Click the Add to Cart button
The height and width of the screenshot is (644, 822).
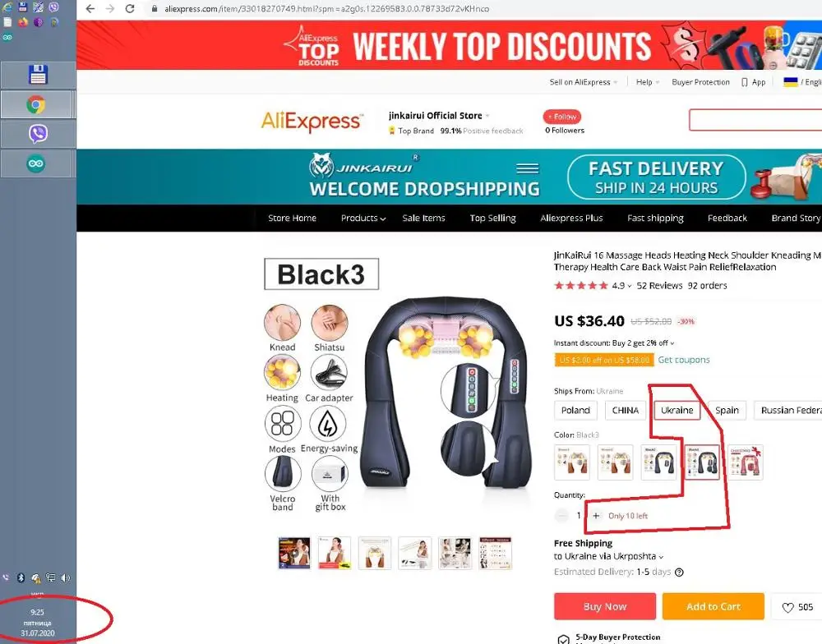click(x=713, y=606)
